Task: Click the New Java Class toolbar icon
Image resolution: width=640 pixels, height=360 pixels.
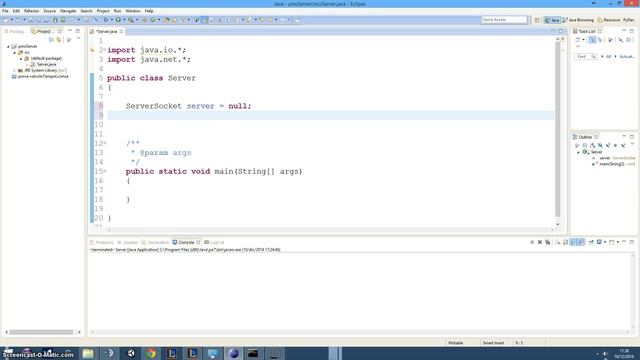Action: pos(153,20)
